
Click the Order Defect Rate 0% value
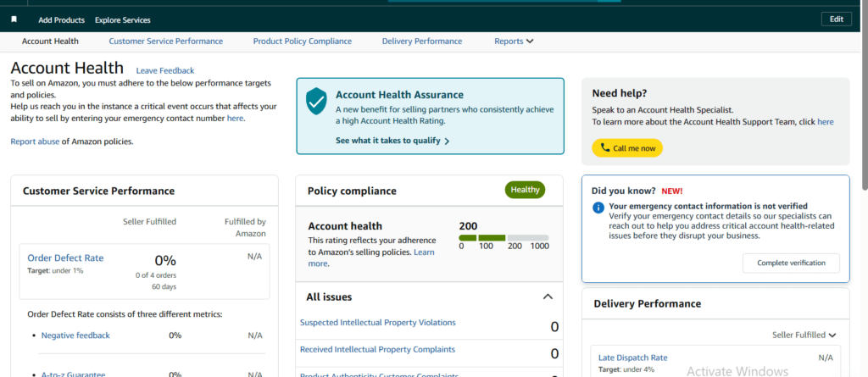pyautogui.click(x=165, y=260)
